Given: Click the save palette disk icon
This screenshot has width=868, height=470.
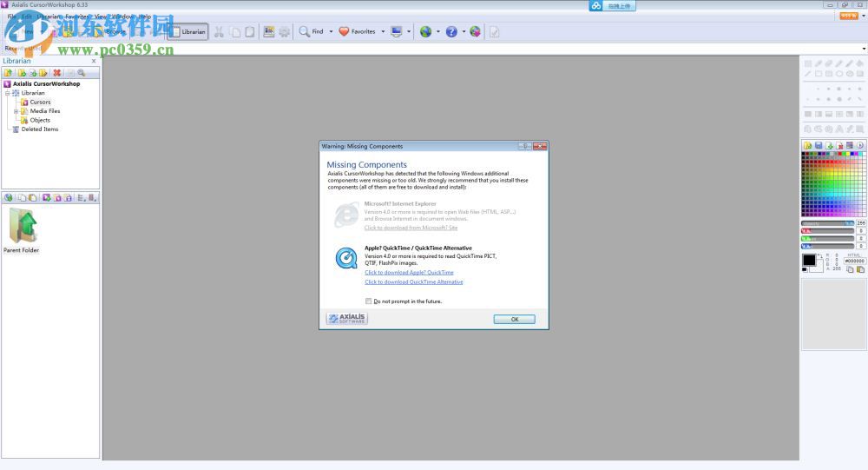Looking at the screenshot, I should [819, 145].
